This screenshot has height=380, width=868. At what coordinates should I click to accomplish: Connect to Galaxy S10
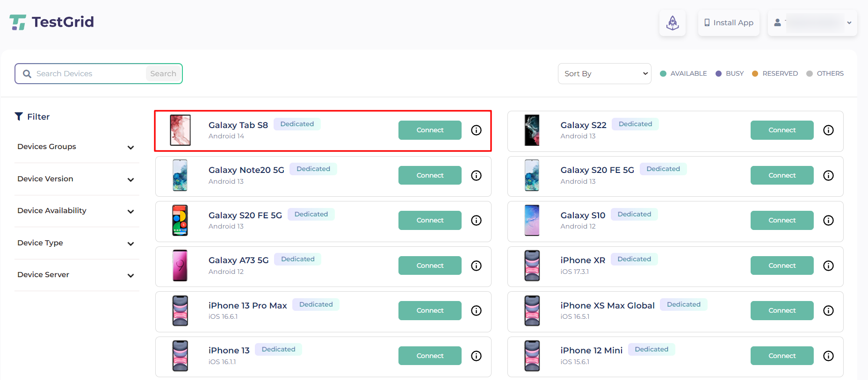click(x=782, y=220)
